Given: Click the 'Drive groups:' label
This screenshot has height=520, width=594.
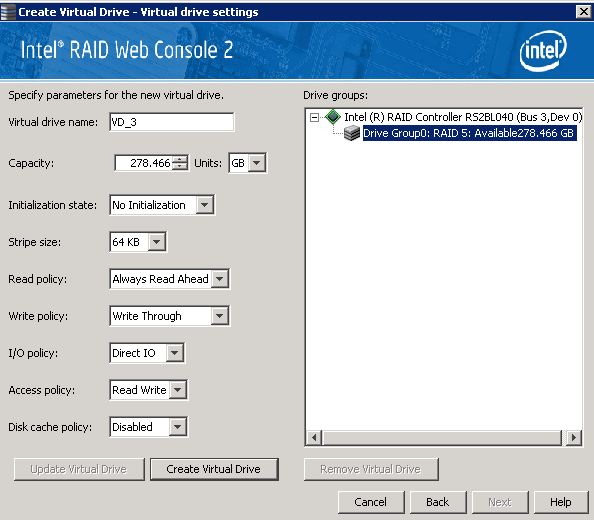Looking at the screenshot, I should click(x=336, y=95).
